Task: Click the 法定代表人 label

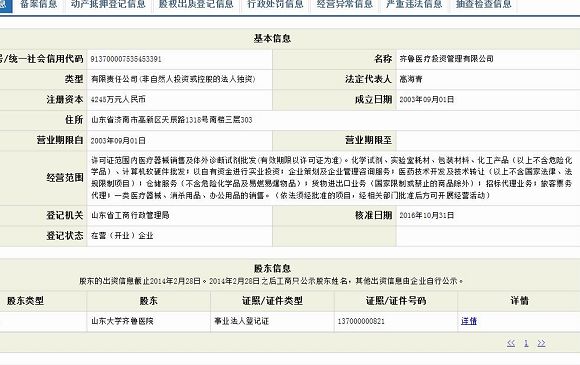Action: pyautogui.click(x=368, y=79)
